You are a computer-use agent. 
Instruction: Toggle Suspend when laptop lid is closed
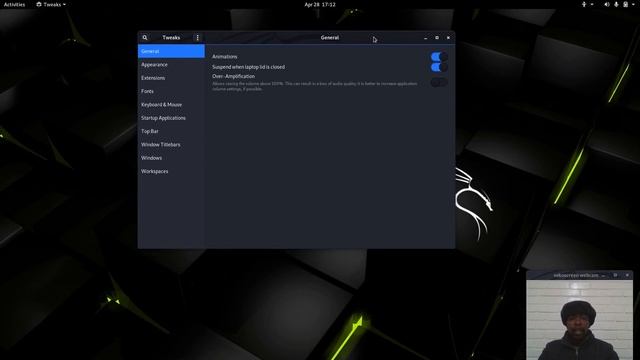pos(439,67)
